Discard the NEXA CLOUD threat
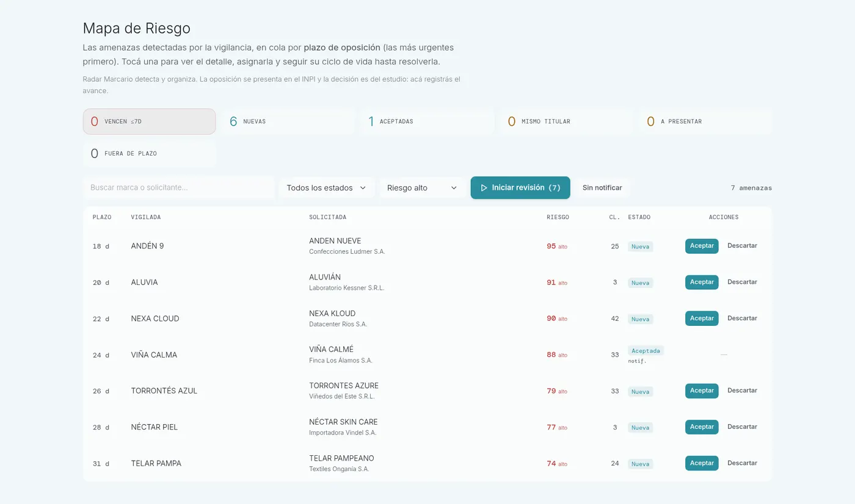 coord(742,319)
